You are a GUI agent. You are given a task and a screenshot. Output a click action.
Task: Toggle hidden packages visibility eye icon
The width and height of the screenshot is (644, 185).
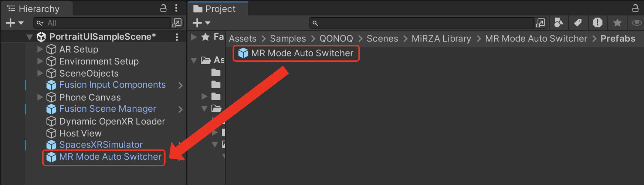coord(637,23)
